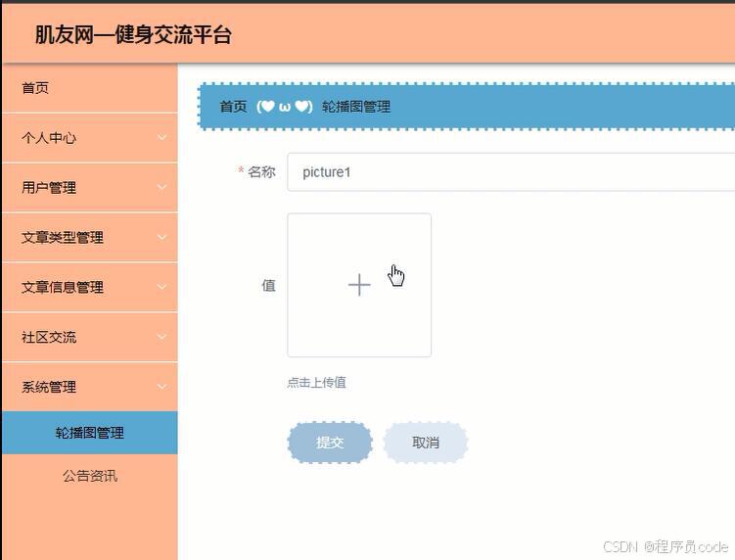Expand the 文章类型管理 chevron arrow
735x560 pixels.
161,237
